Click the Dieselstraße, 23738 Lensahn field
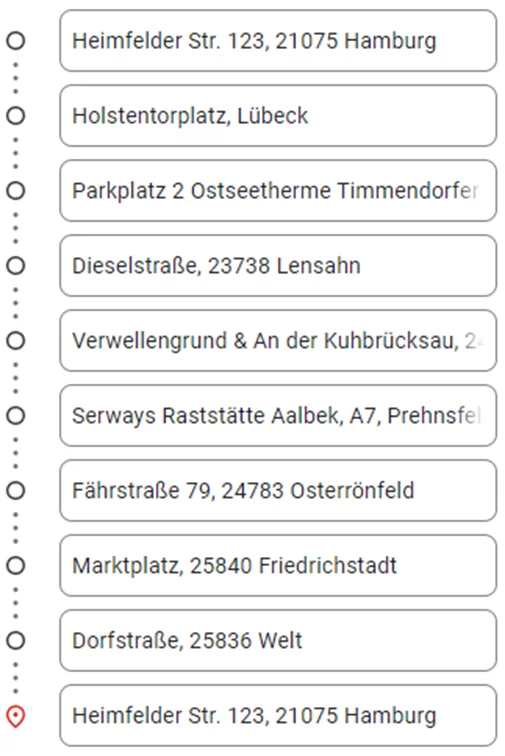505x756 pixels. coord(278,266)
